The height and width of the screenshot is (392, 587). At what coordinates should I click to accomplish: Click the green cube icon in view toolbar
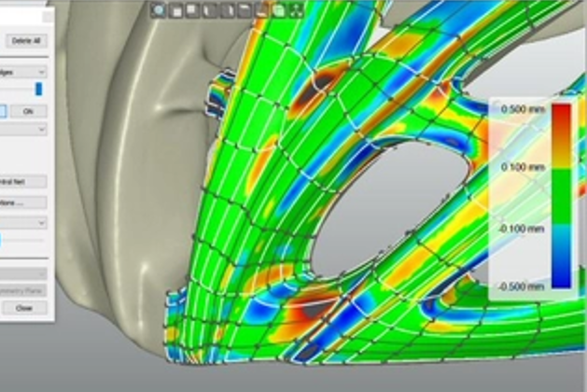[x=279, y=10]
